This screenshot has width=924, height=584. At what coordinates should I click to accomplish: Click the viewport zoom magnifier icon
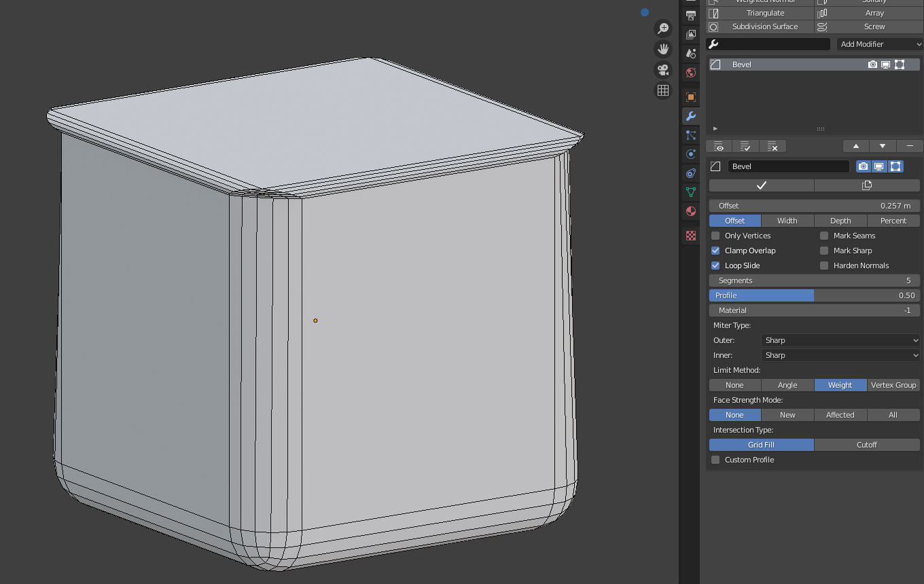coord(662,29)
